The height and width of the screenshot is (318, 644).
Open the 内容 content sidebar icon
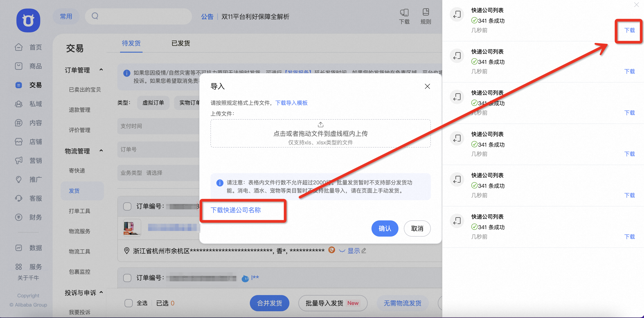coord(19,123)
